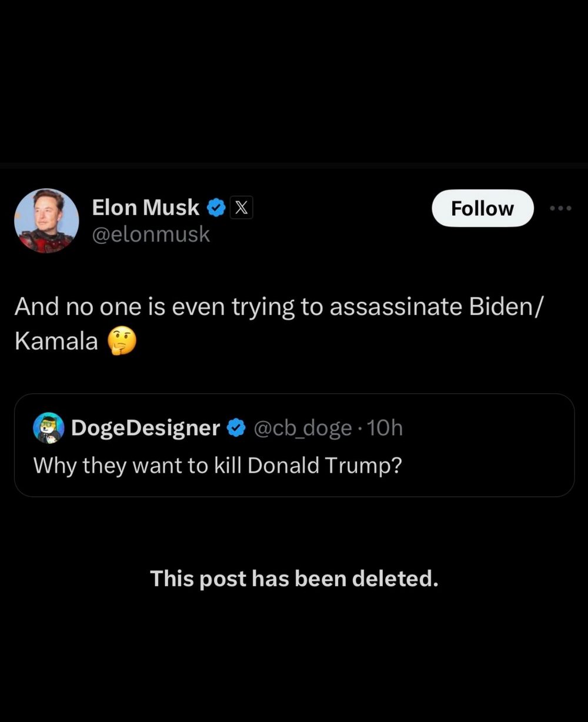
Task: Open the @cb_doge handle
Action: [x=302, y=428]
